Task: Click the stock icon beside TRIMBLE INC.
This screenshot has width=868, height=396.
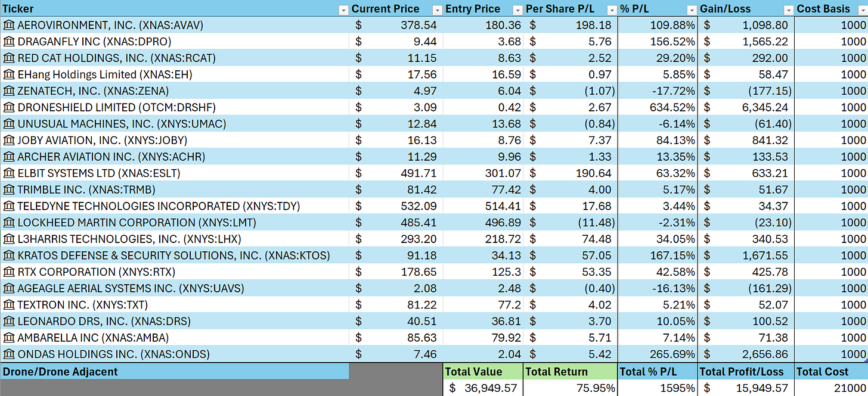Action: (9, 190)
